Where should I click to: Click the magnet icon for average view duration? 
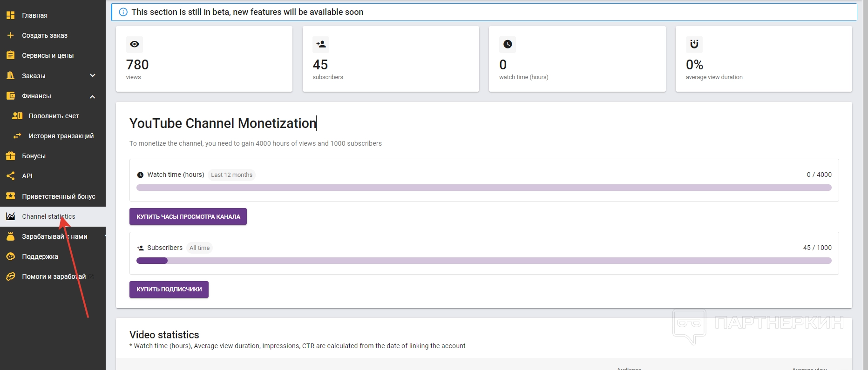tap(694, 44)
